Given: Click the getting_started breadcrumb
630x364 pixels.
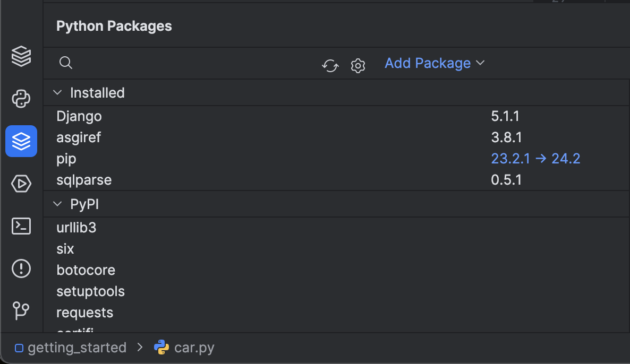Looking at the screenshot, I should click(77, 348).
